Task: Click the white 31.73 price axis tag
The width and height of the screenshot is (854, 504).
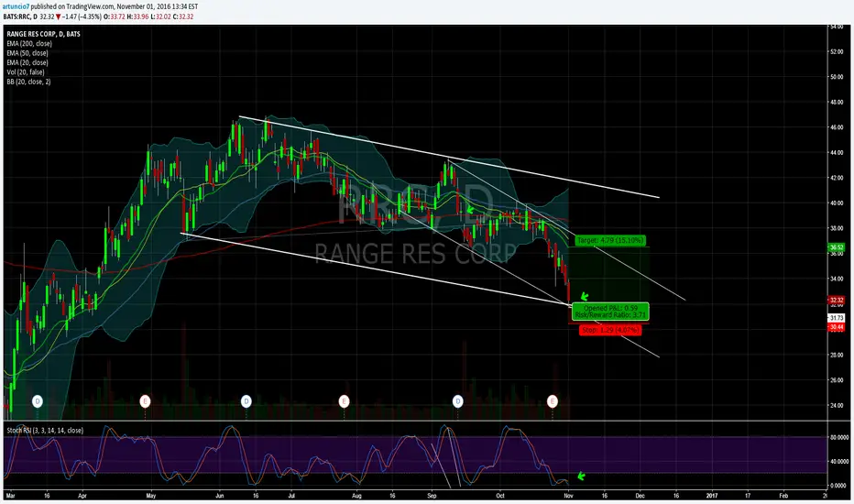Action: (x=836, y=318)
